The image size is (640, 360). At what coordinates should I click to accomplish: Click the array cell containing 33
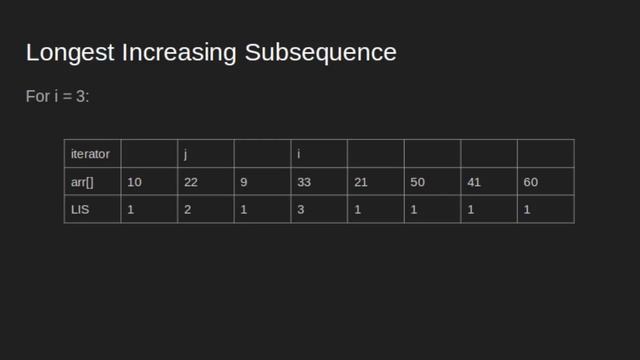click(319, 181)
